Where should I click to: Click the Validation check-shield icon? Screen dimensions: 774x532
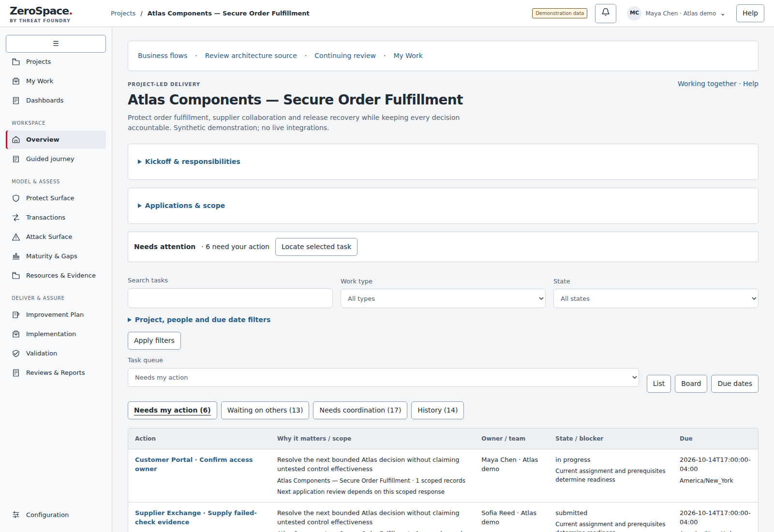tap(16, 354)
